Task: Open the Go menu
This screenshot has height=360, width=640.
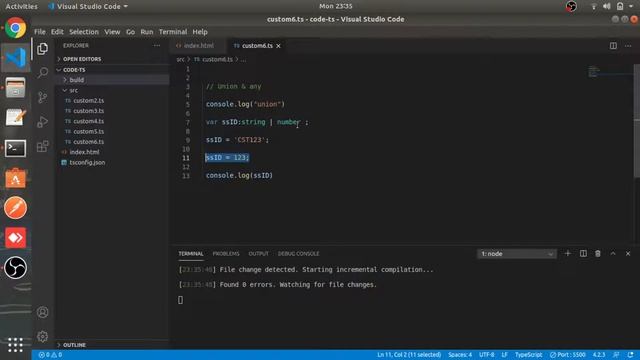Action: tap(130, 32)
